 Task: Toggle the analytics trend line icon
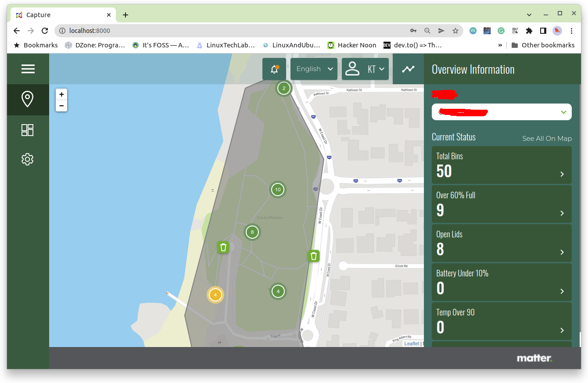[x=408, y=69]
